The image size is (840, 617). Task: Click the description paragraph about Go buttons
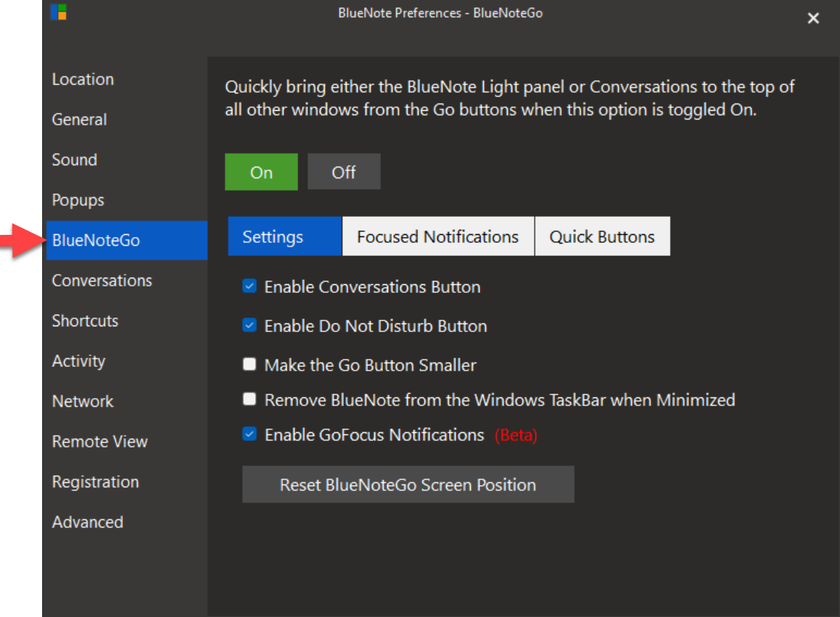tap(509, 98)
